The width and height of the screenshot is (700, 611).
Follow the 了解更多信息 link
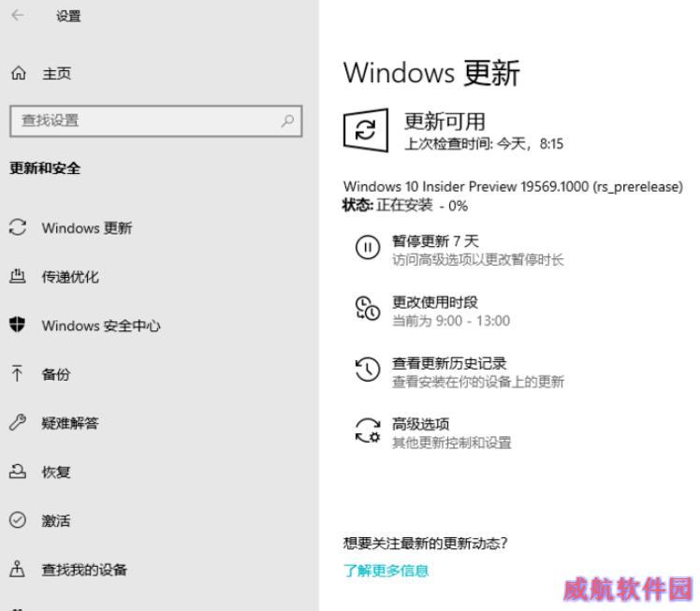coord(386,571)
